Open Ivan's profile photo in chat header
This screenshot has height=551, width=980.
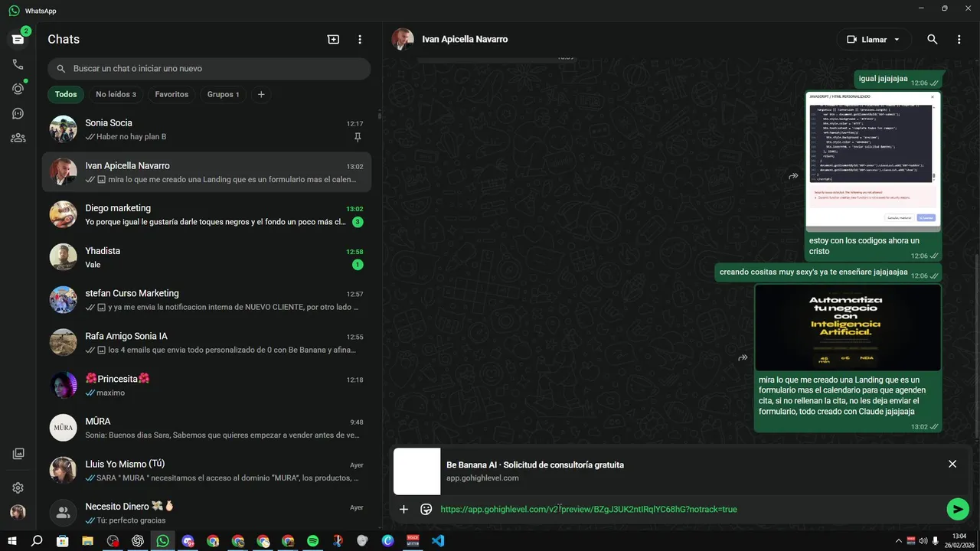pyautogui.click(x=403, y=39)
